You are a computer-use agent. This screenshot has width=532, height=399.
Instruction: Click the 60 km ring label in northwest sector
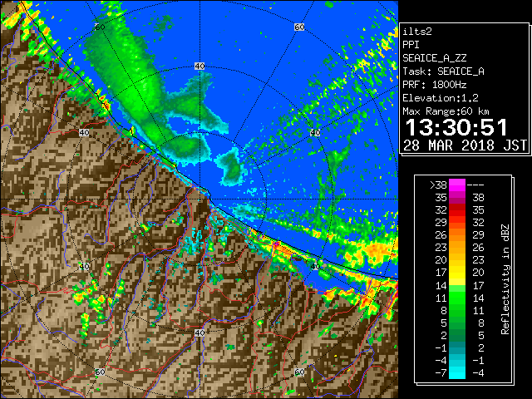100,27
